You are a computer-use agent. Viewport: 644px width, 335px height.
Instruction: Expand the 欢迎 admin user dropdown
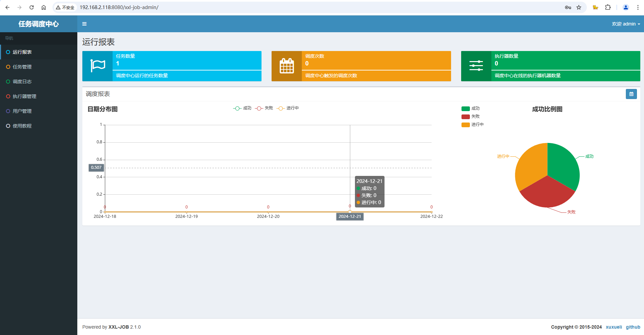[x=626, y=24]
